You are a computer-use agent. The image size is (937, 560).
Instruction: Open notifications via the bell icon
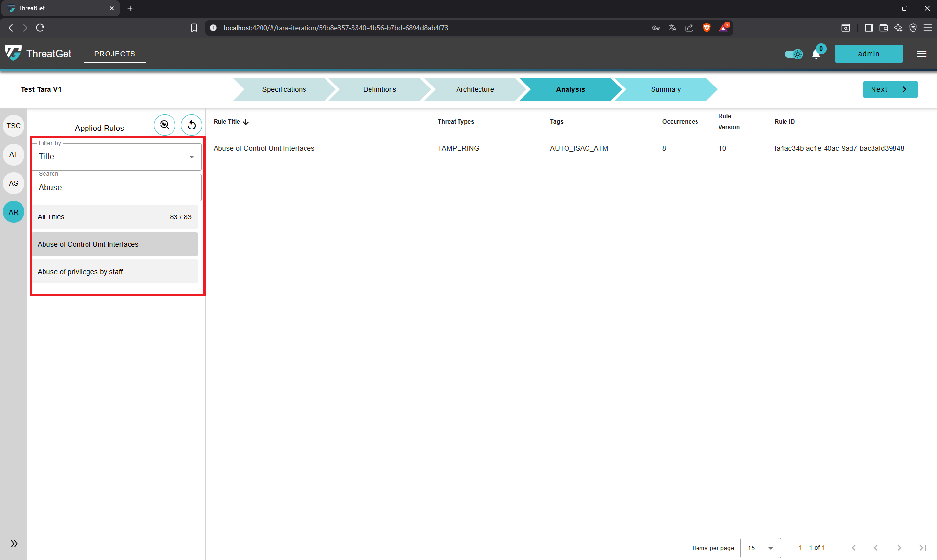(815, 54)
